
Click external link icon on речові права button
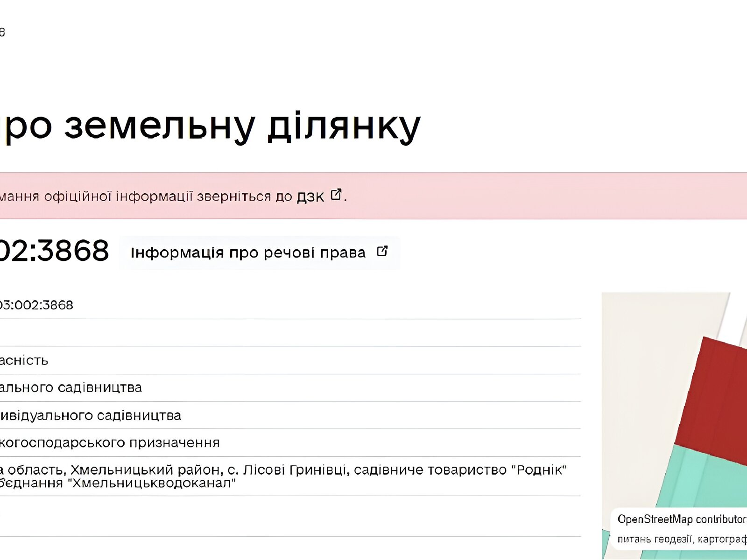[382, 252]
